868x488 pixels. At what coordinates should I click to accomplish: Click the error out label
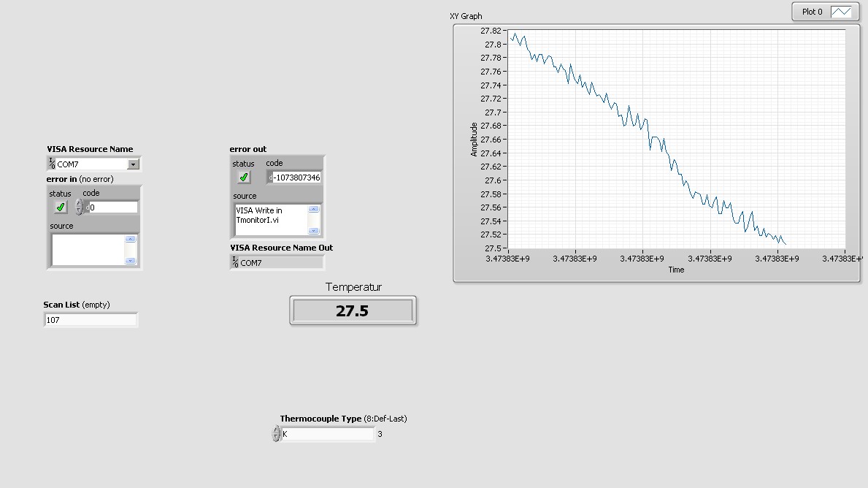248,149
